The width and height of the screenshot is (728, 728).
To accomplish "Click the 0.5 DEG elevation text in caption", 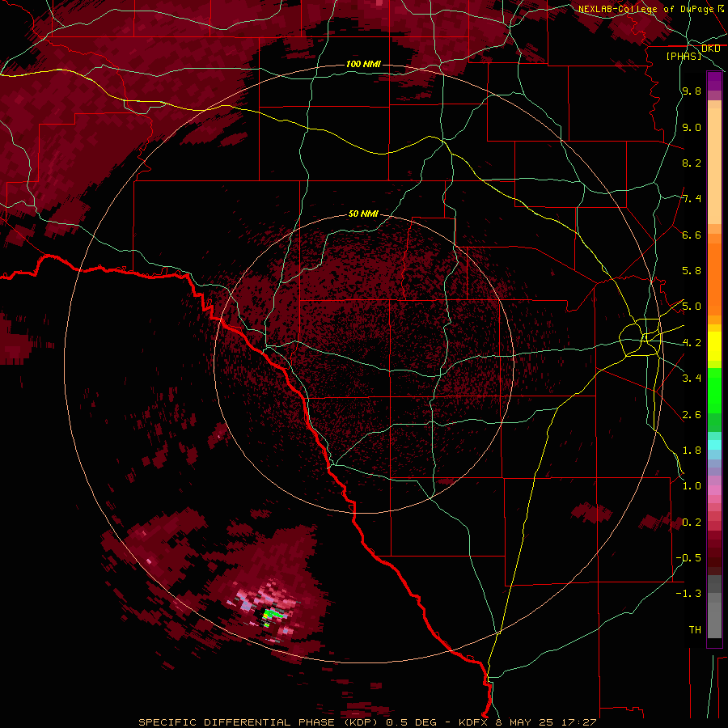I will (x=412, y=722).
